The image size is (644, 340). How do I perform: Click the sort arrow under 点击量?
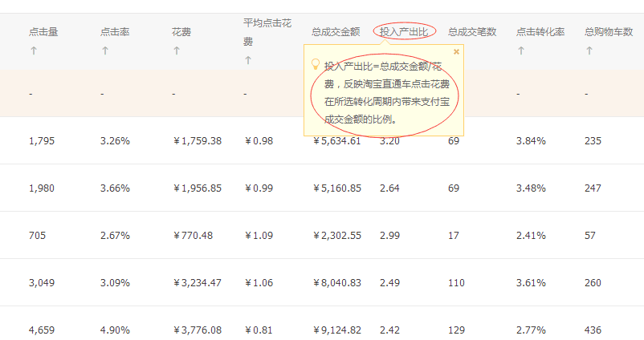[x=34, y=51]
